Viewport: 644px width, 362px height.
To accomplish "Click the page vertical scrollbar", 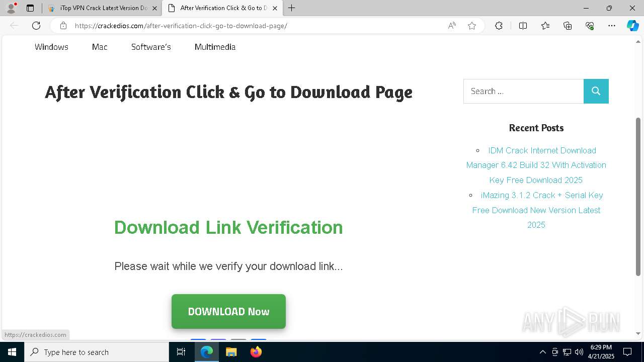I will [638, 196].
